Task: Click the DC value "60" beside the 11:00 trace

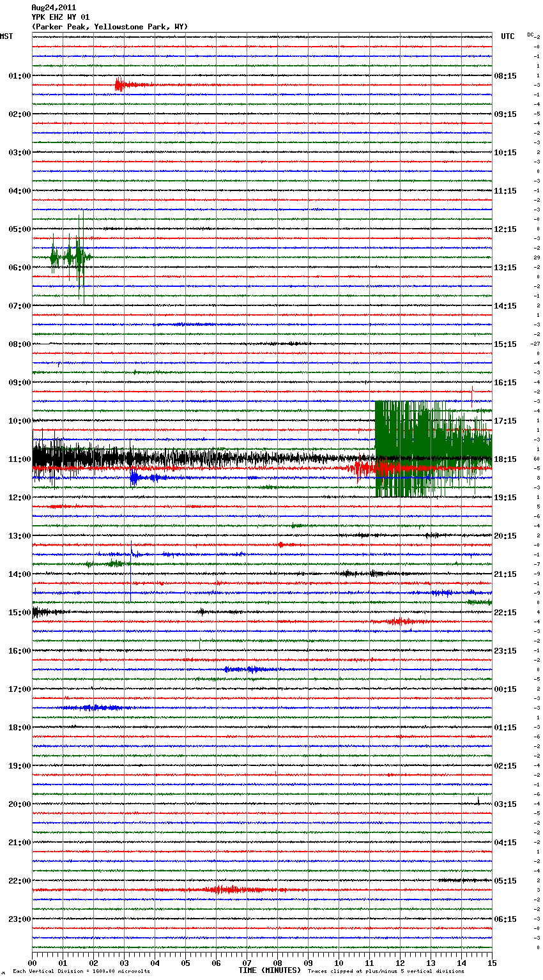Action: pos(537,459)
